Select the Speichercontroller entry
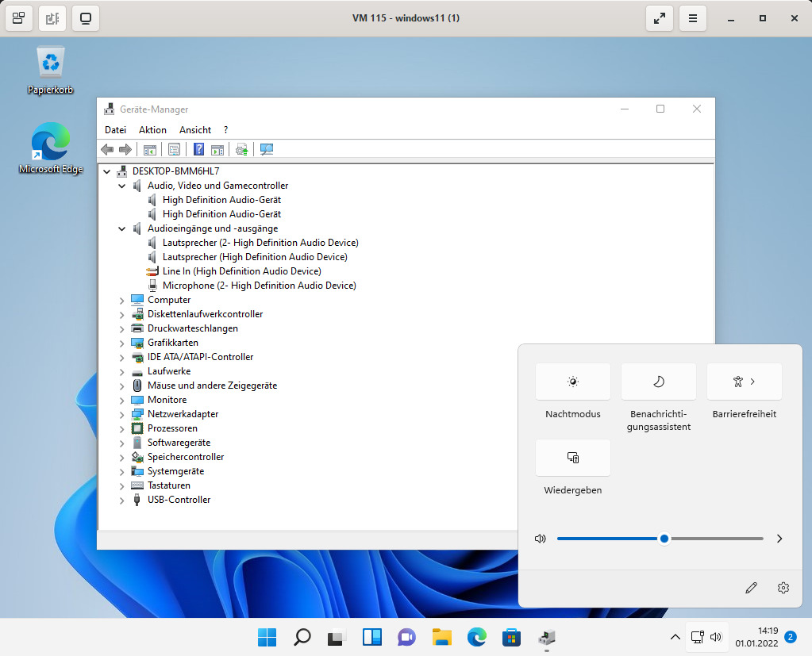Screen dimensions: 812x656 [x=186, y=458]
